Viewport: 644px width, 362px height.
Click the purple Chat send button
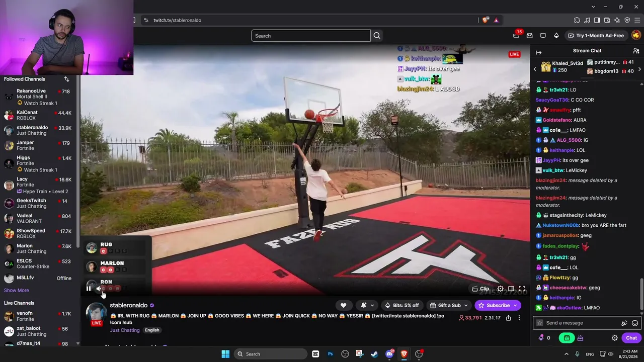pyautogui.click(x=631, y=338)
